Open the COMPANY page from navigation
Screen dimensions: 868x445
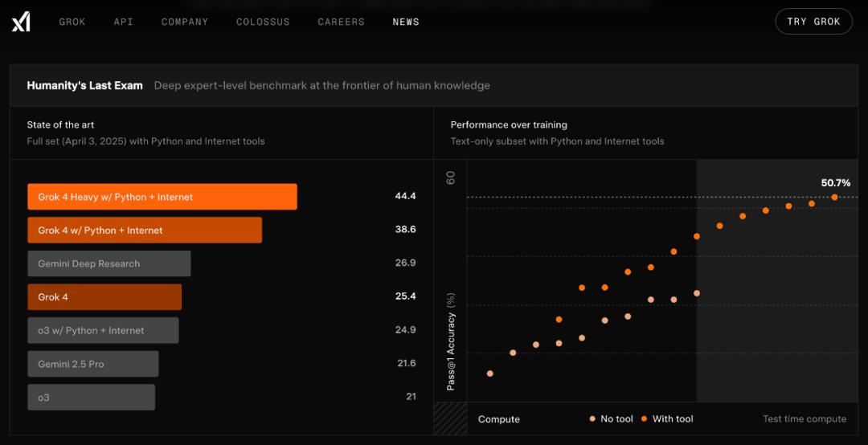[x=185, y=22]
